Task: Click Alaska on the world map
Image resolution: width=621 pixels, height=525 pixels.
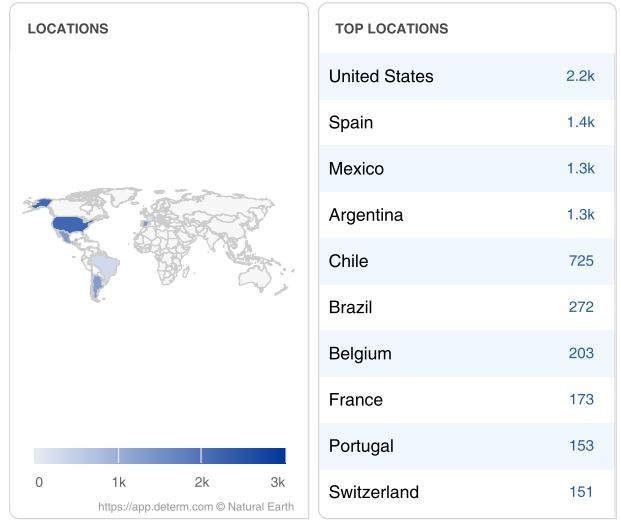Action: (x=41, y=203)
